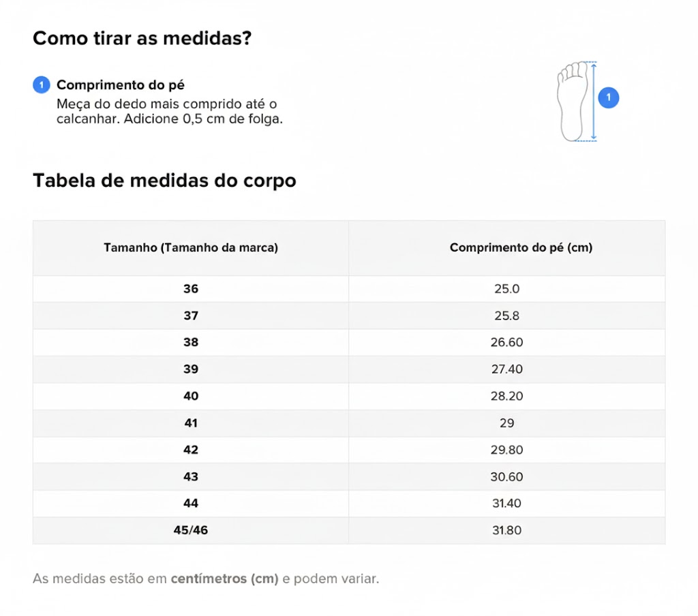Select the size 42 row label

pyautogui.click(x=191, y=450)
